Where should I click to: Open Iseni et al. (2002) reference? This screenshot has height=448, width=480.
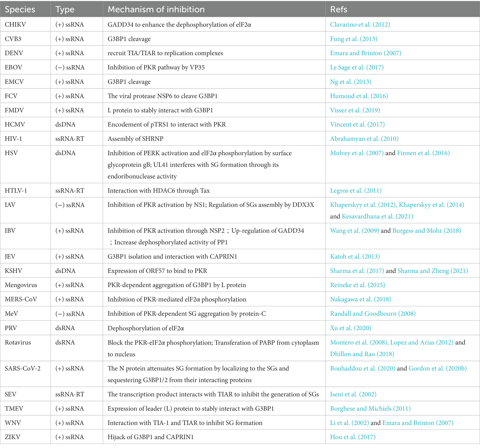coord(353,394)
